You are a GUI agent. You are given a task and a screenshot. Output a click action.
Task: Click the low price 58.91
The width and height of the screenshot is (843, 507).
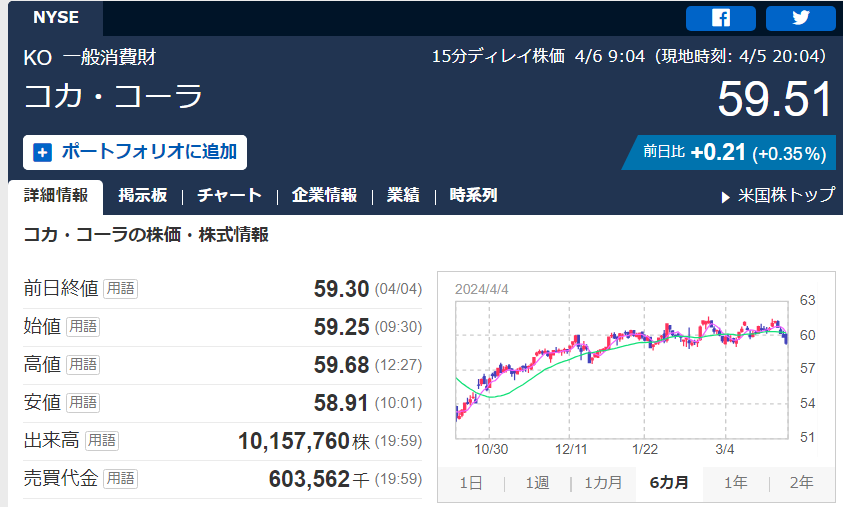pos(341,403)
